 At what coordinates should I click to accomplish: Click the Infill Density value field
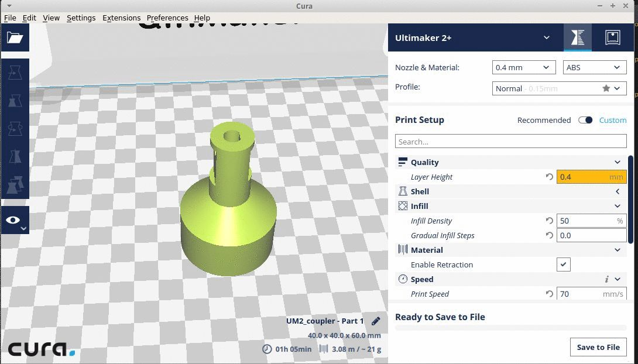coord(591,221)
